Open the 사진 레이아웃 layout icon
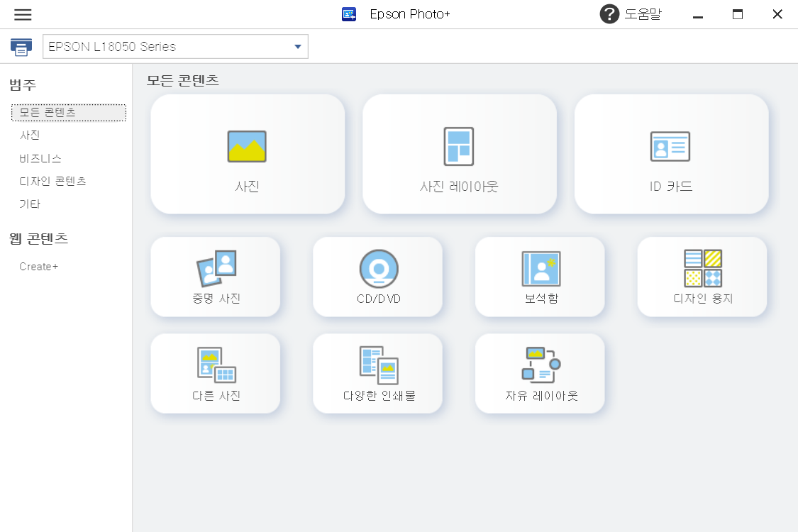This screenshot has width=798, height=532. click(x=458, y=147)
